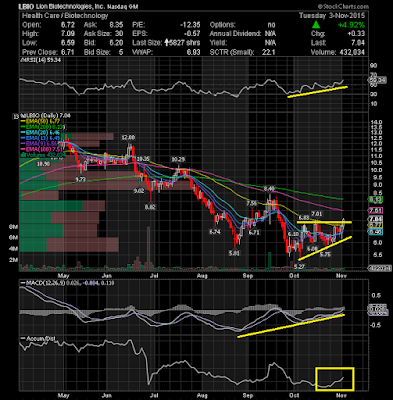Click the 2M label on volume axis
The height and width of the screenshot is (400, 393).
pos(13,260)
